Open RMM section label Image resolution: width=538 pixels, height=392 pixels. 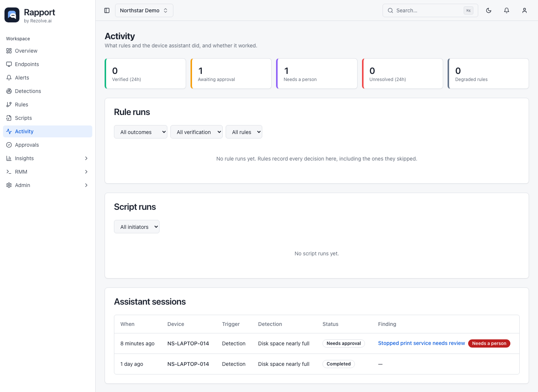click(x=21, y=172)
